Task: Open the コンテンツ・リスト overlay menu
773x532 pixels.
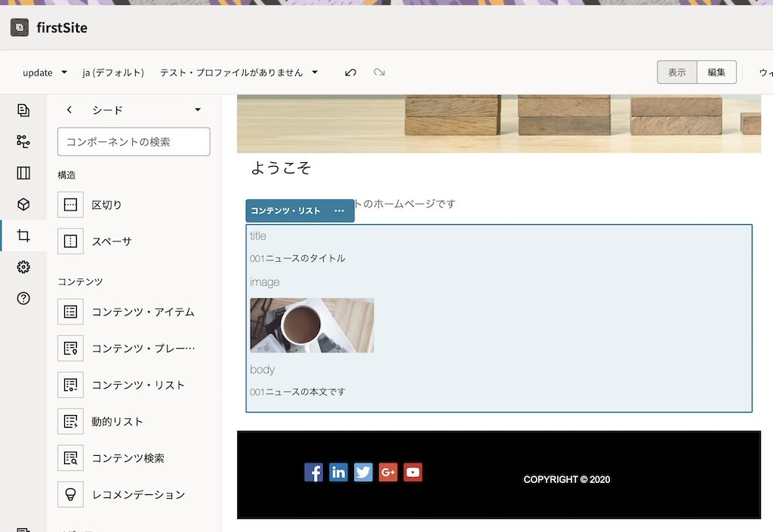Action: point(339,211)
